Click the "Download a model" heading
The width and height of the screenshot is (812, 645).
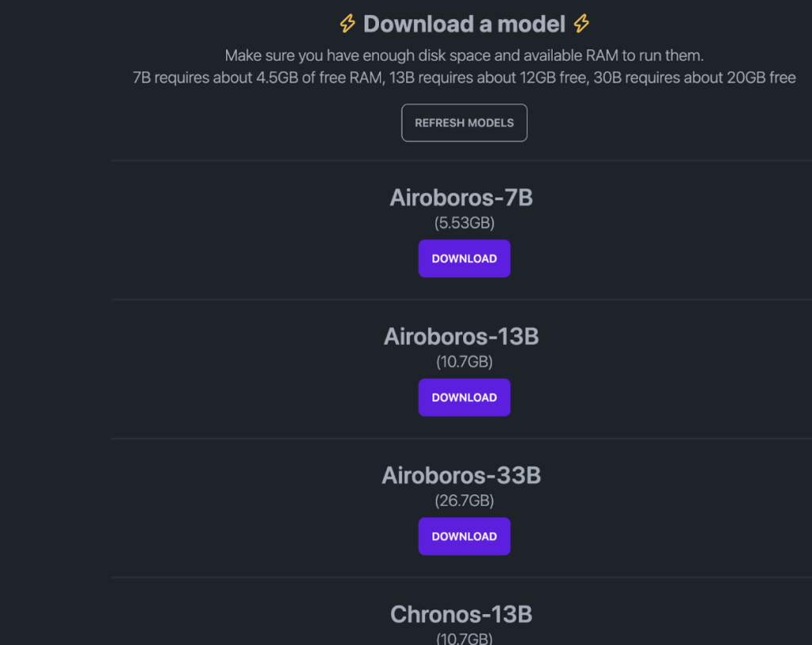(464, 24)
